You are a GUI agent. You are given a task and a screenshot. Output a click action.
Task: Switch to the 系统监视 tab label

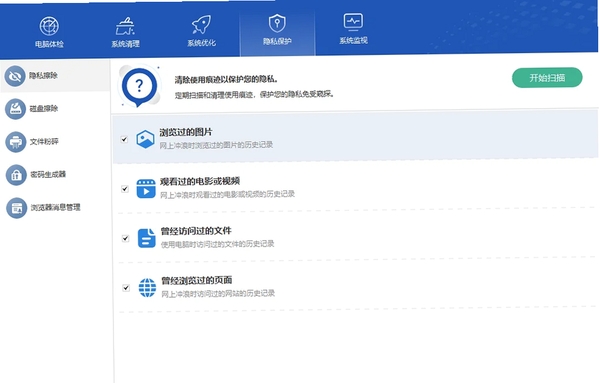(x=354, y=40)
